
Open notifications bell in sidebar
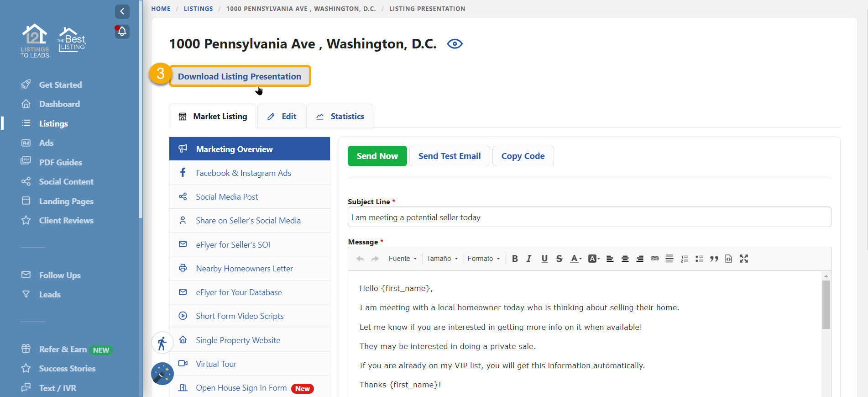[x=122, y=32]
